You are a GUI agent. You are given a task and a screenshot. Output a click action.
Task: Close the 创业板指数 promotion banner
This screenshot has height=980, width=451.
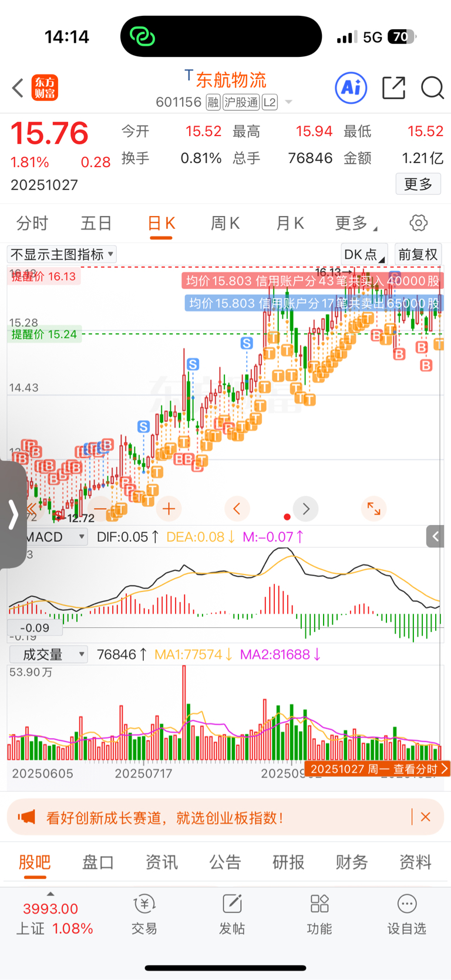tap(426, 817)
